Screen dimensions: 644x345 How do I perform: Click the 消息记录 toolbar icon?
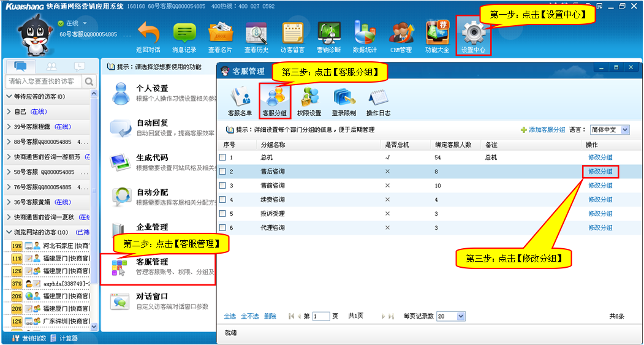pos(184,34)
